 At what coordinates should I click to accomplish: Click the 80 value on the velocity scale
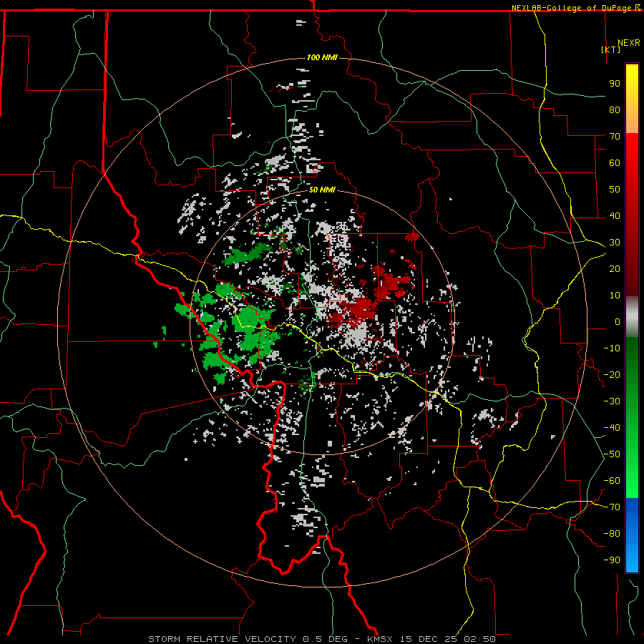coord(615,109)
